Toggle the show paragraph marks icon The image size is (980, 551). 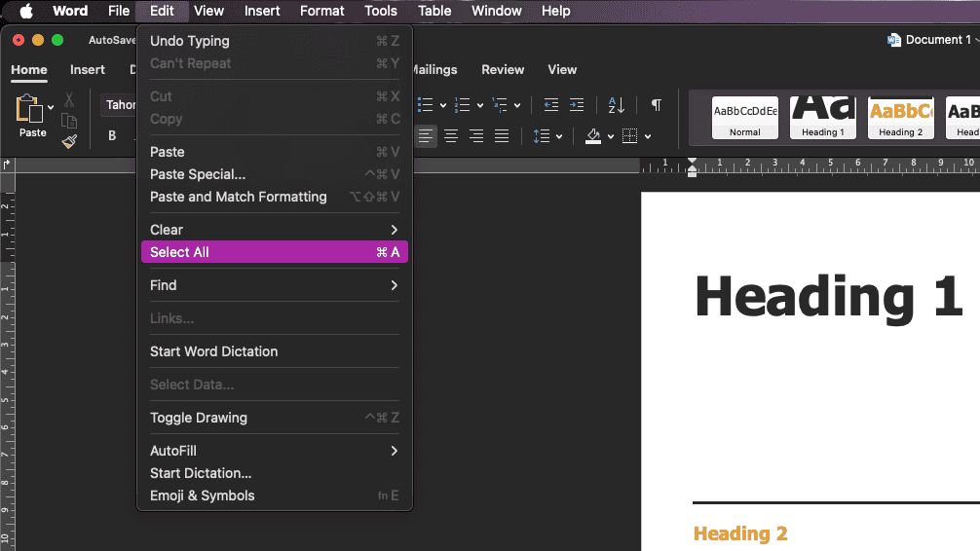pos(657,105)
